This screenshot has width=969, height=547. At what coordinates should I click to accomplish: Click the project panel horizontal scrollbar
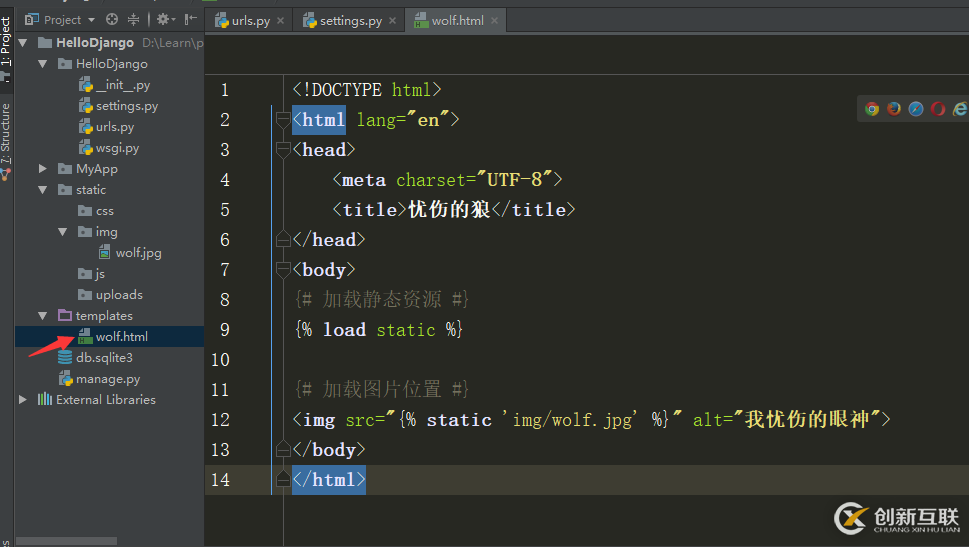[x=66, y=541]
